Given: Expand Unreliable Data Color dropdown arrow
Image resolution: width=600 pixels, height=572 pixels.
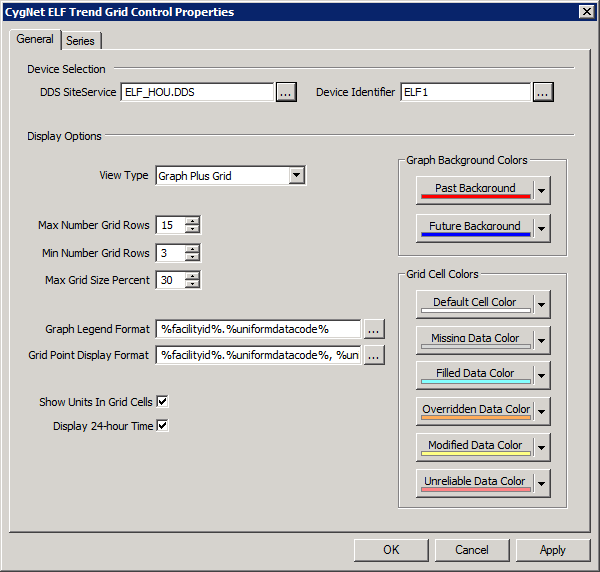Looking at the screenshot, I should [x=542, y=483].
